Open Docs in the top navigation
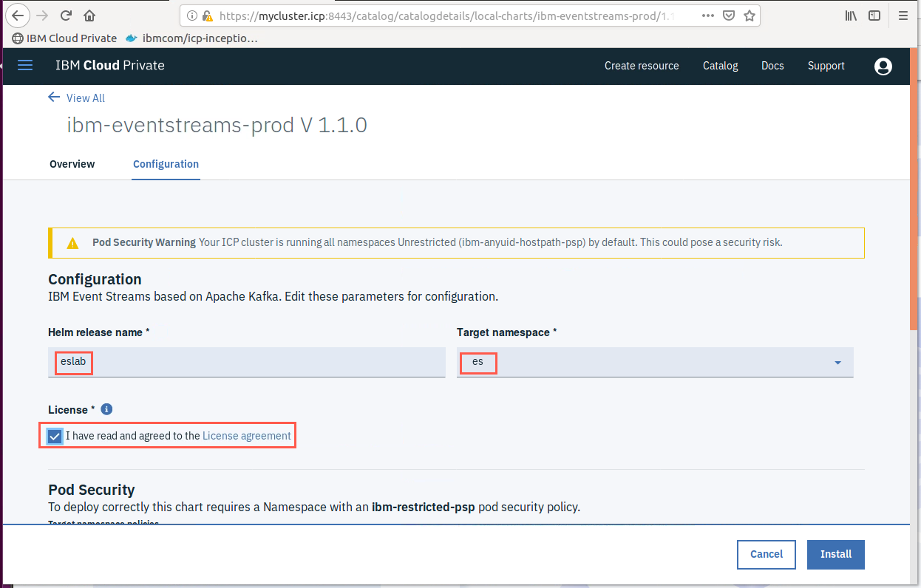 click(x=772, y=66)
